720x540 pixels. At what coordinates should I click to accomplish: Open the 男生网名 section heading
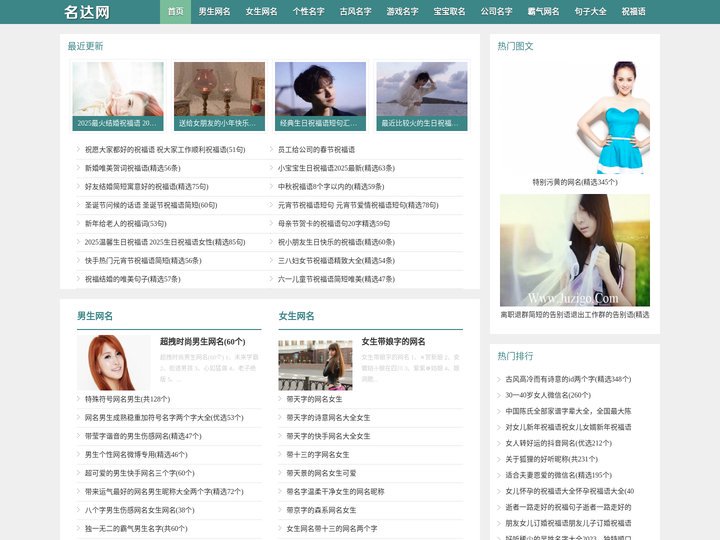(x=95, y=316)
